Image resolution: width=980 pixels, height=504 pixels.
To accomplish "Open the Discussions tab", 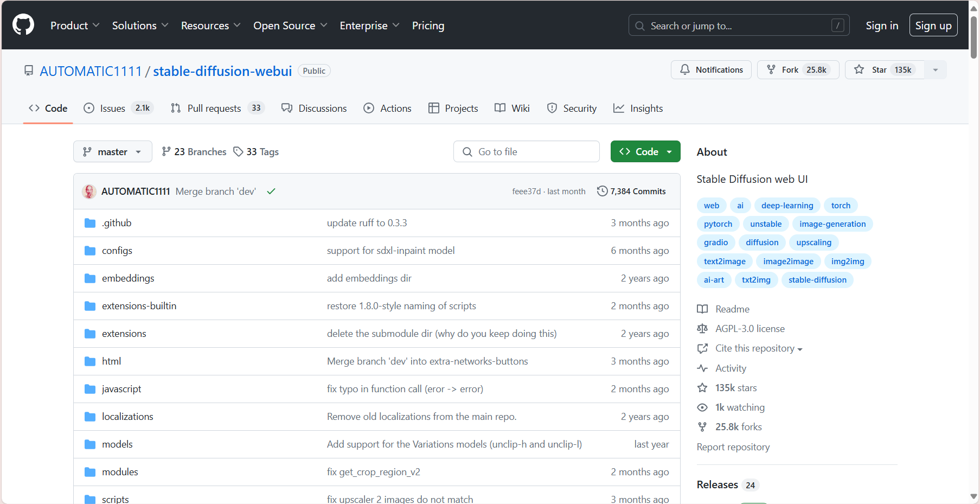I will click(314, 109).
